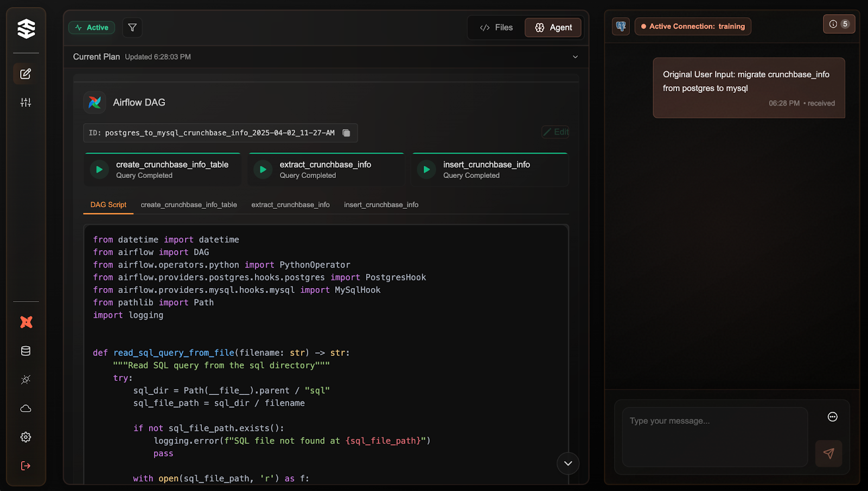Send message with paper plane icon
Screen dimensions: 868x491
pos(828,454)
